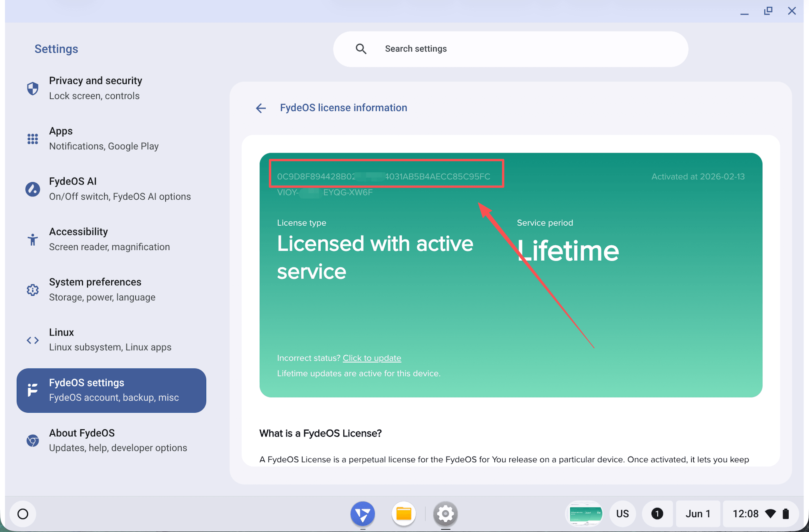The height and width of the screenshot is (532, 809).
Task: Select Linux subsystem settings
Action: click(x=111, y=340)
